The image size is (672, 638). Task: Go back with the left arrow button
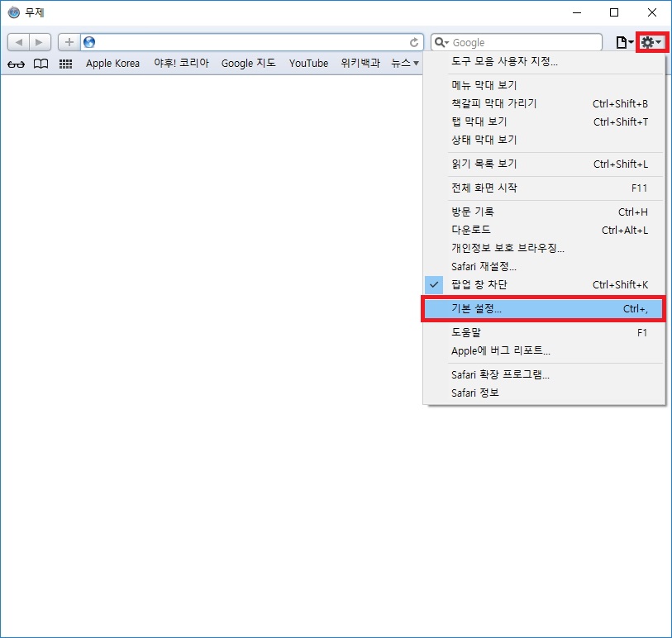19,42
